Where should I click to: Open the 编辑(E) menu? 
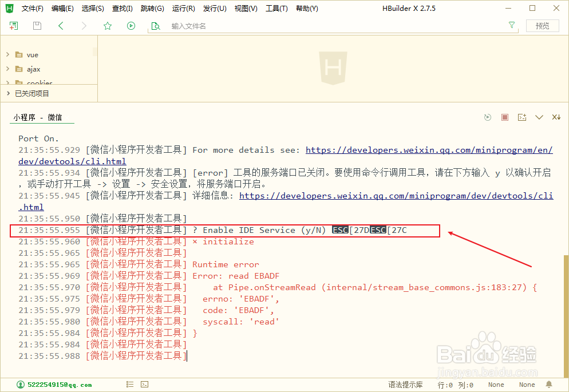62,9
